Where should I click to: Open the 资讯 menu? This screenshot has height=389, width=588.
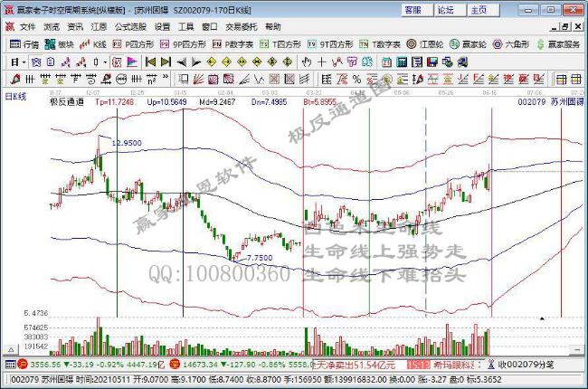click(75, 26)
